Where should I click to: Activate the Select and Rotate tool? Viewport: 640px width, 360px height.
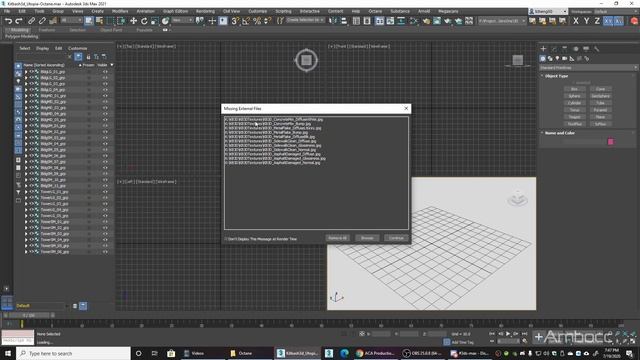(x=144, y=21)
